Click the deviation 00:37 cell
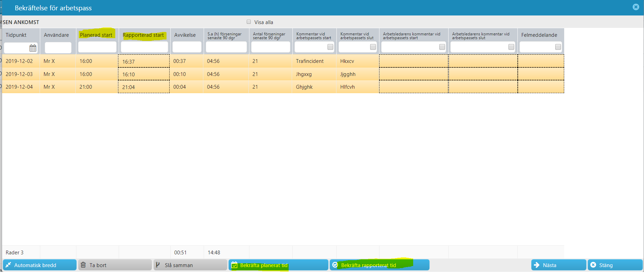Viewport: 644px width, 276px height. (187, 61)
